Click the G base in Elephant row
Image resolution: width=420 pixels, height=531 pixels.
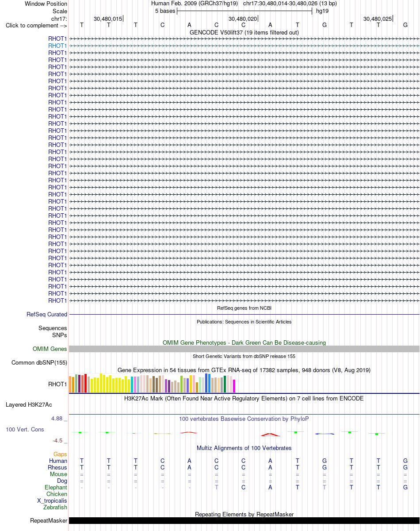(x=405, y=487)
